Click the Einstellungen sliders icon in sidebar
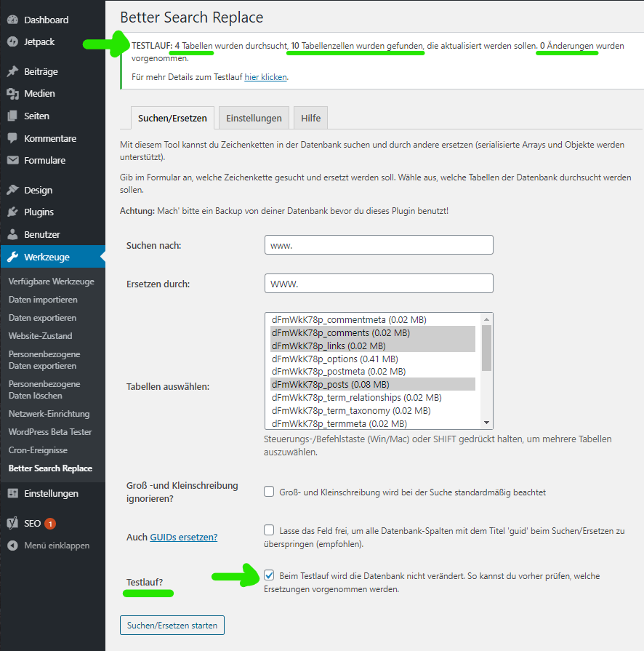This screenshot has height=651, width=644. point(13,493)
